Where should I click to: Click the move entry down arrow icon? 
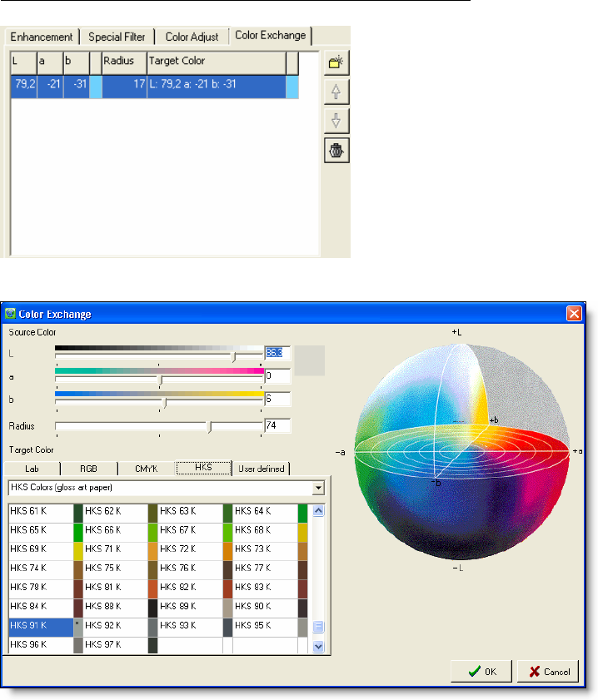tap(336, 121)
